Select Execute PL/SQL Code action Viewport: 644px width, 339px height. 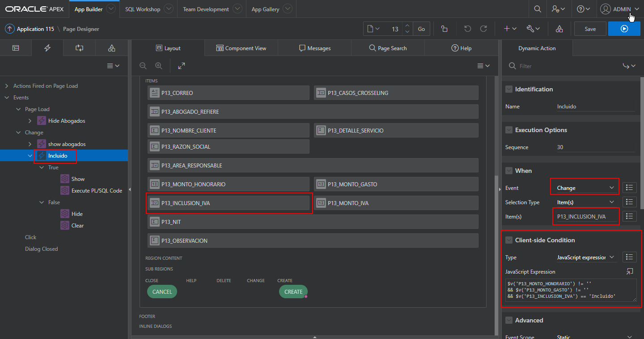pyautogui.click(x=97, y=190)
